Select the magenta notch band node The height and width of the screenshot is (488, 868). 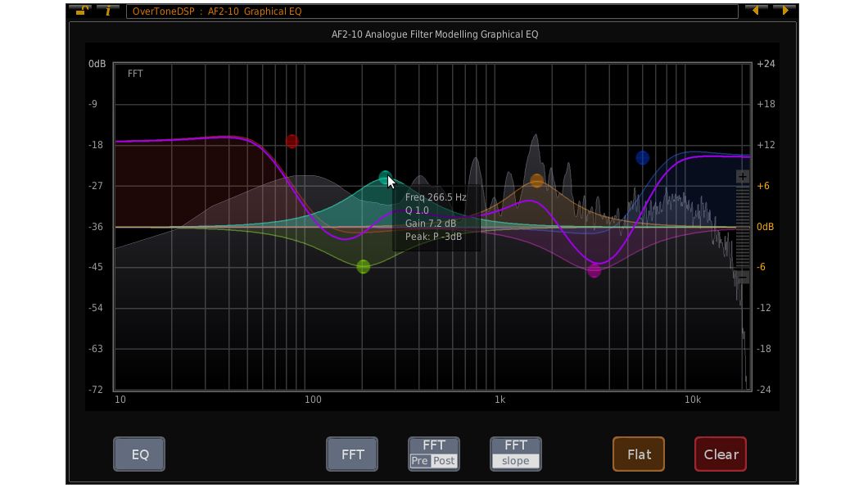click(593, 271)
